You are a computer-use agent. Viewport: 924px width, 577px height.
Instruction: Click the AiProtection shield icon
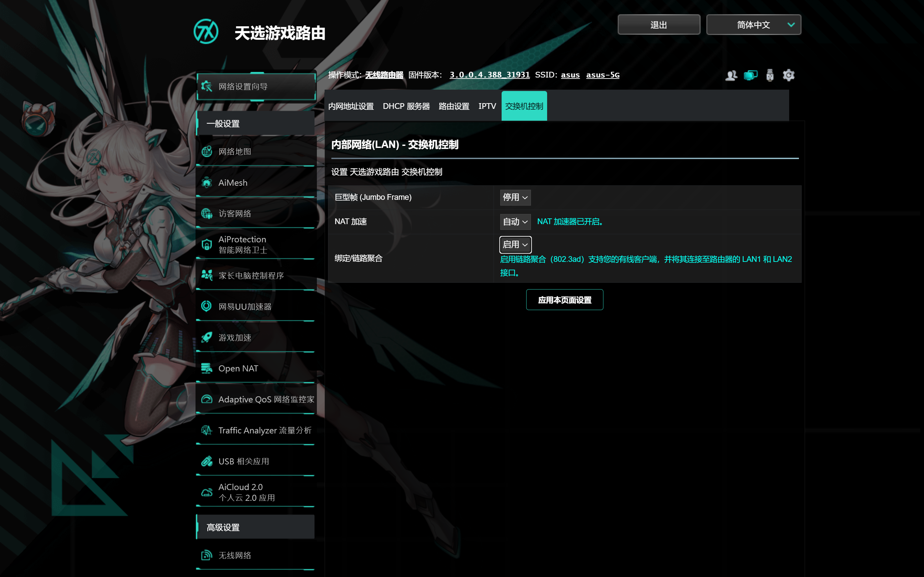coord(207,245)
